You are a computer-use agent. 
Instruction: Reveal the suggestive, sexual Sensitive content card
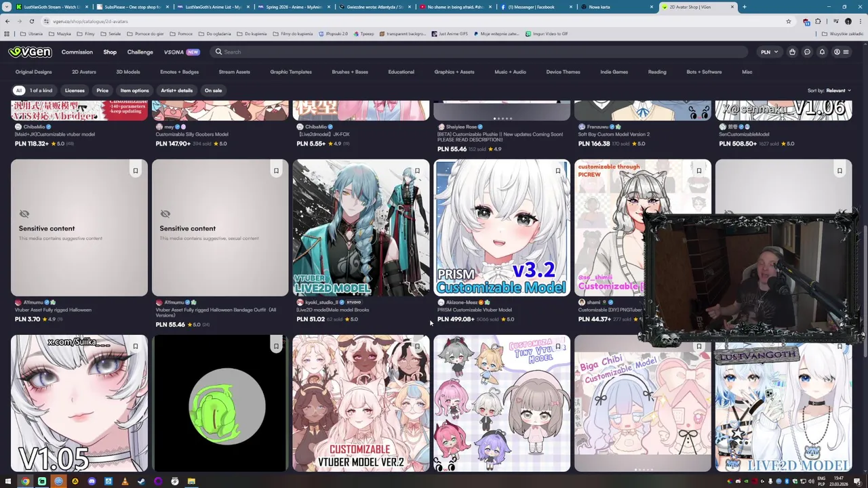[220, 228]
